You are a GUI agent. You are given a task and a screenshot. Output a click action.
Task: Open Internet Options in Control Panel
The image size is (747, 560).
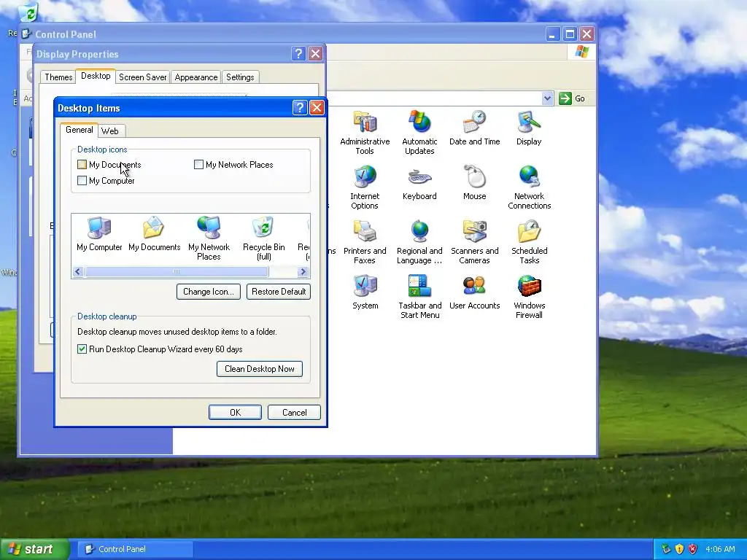[x=365, y=187]
